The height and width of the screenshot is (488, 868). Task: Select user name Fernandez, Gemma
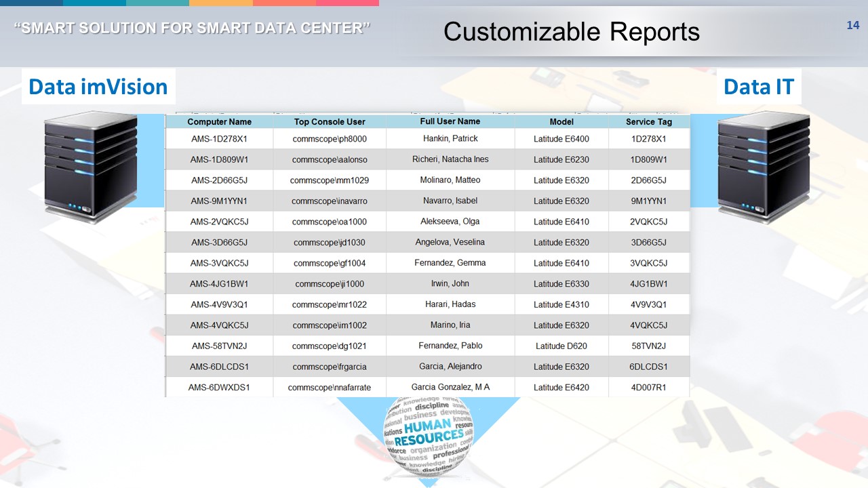pos(450,262)
